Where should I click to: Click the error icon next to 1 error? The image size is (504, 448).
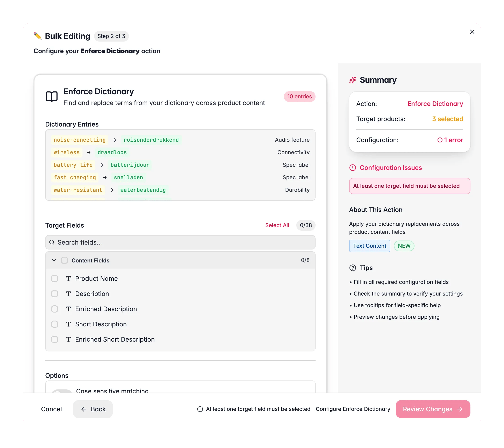pos(440,140)
